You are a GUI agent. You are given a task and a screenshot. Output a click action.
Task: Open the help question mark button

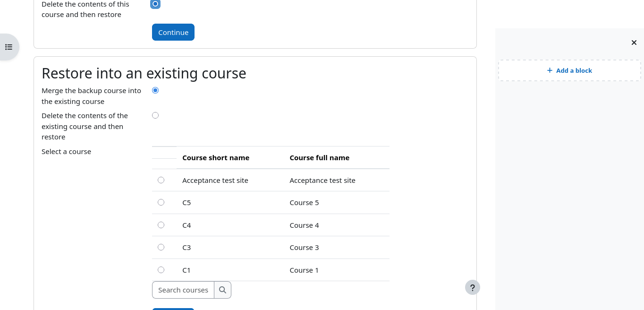[472, 287]
